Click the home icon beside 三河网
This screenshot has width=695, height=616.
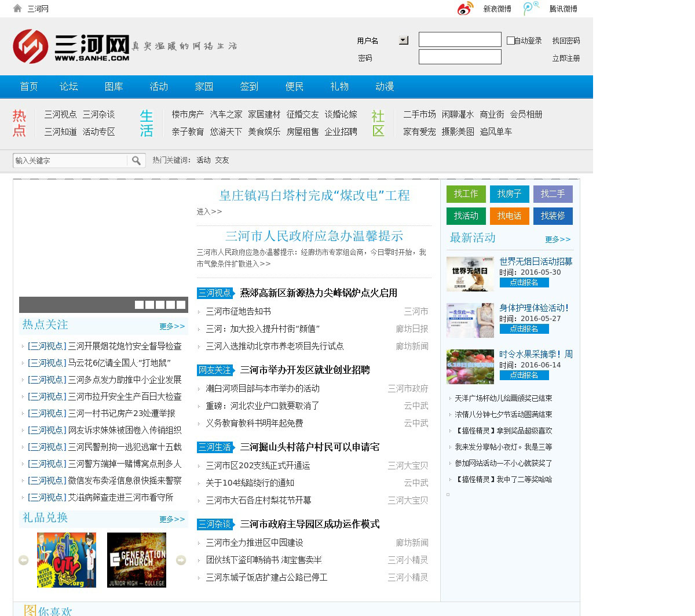(17, 8)
